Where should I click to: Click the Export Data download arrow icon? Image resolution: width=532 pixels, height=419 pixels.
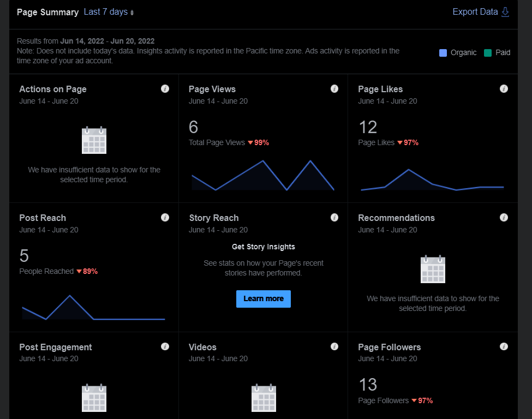(x=505, y=12)
